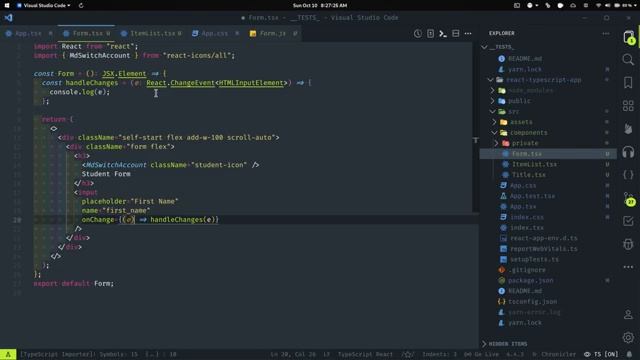Open the Explorer view in the activity bar

coord(629,37)
